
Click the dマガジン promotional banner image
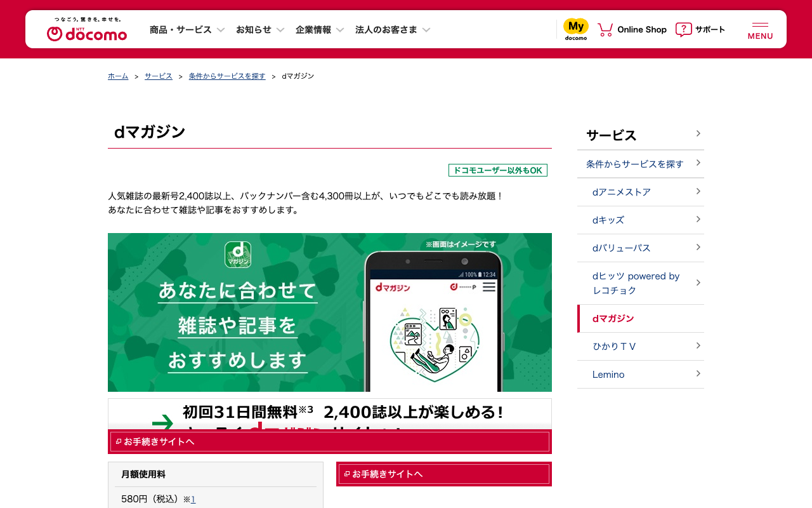coord(330,312)
